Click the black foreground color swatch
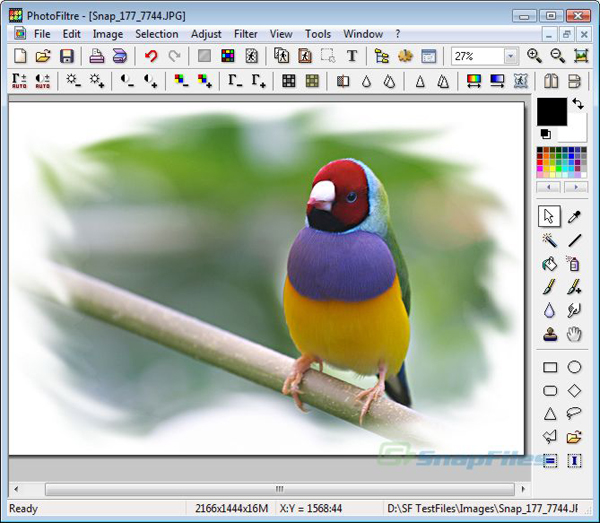This screenshot has height=523, width=600. (x=552, y=111)
